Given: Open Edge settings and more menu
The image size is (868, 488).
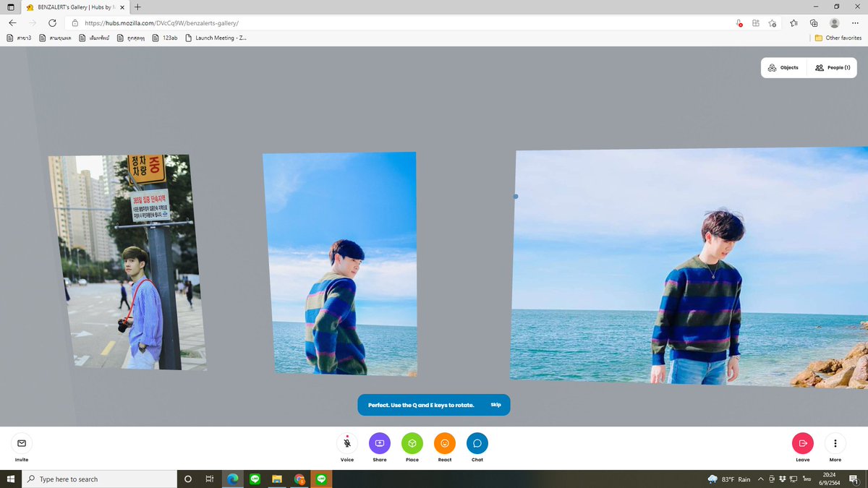Looking at the screenshot, I should 855,23.
